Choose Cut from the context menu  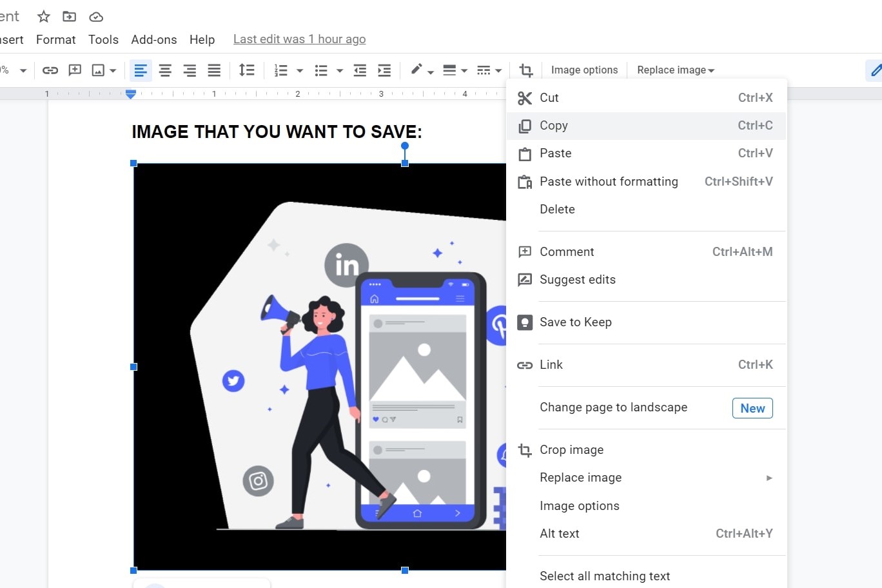click(646, 98)
